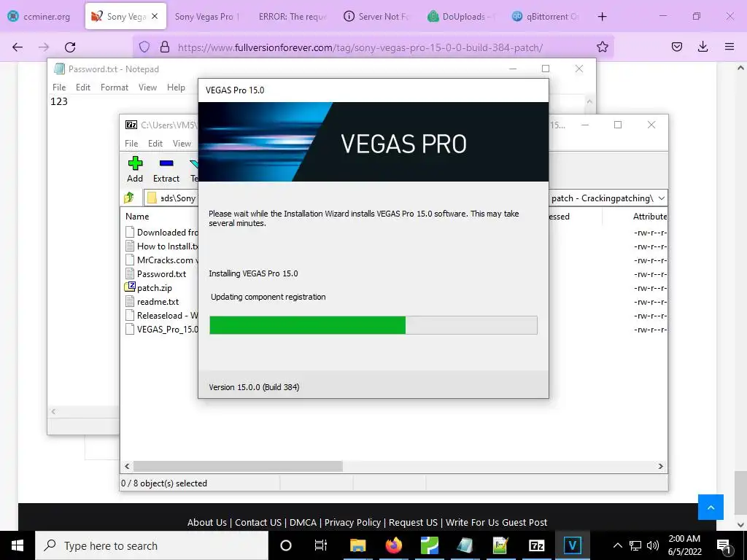Viewport: 747px width, 560px height.
Task: Open the Edit menu in Notepad
Action: coord(83,87)
